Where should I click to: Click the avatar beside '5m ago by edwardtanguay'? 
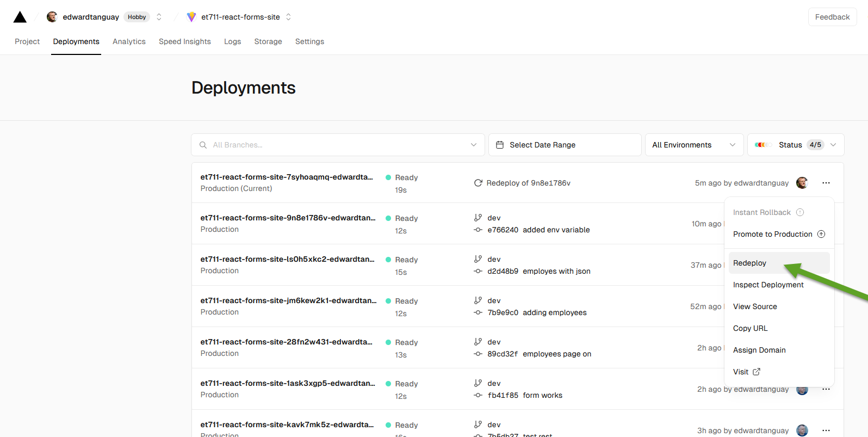(x=802, y=183)
